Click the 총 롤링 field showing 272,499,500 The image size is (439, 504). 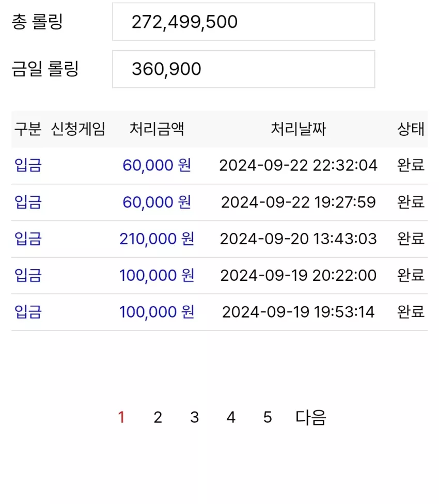[x=243, y=22]
